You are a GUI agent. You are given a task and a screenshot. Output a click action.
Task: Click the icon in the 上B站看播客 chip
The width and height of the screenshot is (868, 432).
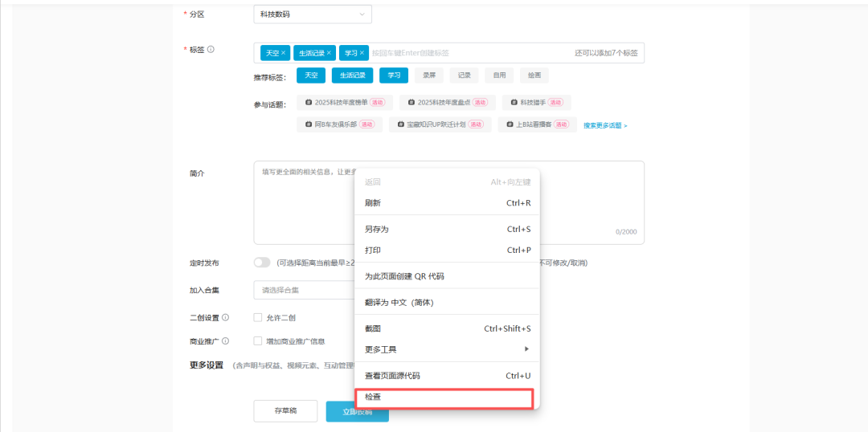click(x=510, y=124)
